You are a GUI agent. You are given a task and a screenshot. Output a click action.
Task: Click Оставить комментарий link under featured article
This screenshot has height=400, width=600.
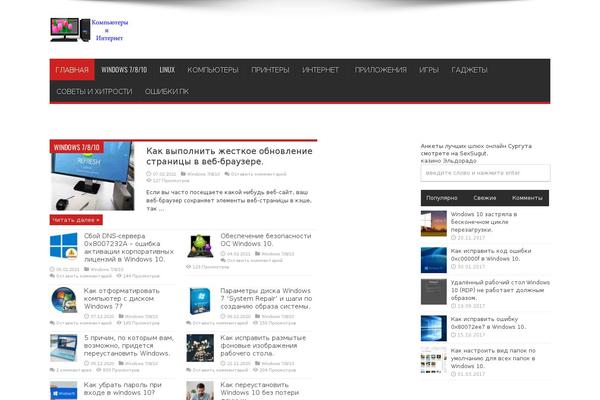[x=259, y=174]
